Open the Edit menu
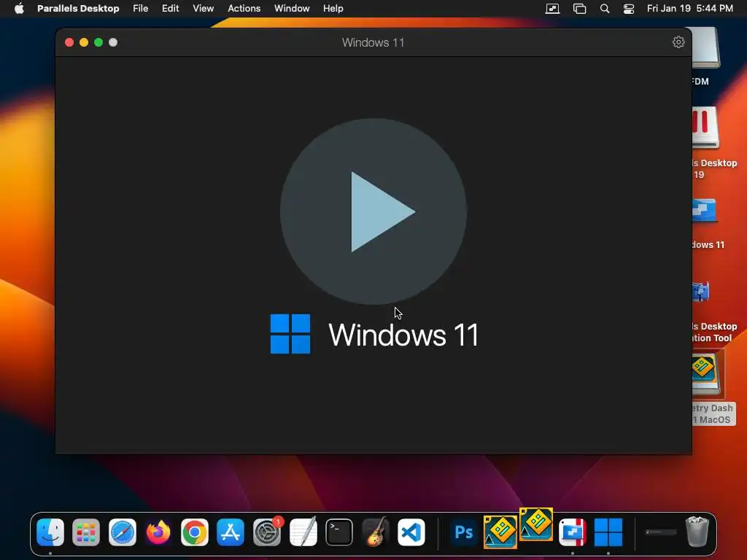The height and width of the screenshot is (560, 747). click(170, 9)
